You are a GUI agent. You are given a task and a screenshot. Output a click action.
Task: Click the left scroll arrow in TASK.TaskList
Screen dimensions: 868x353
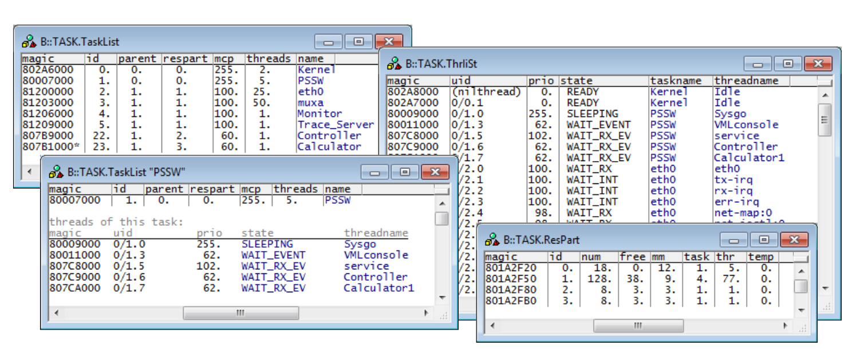[29, 171]
